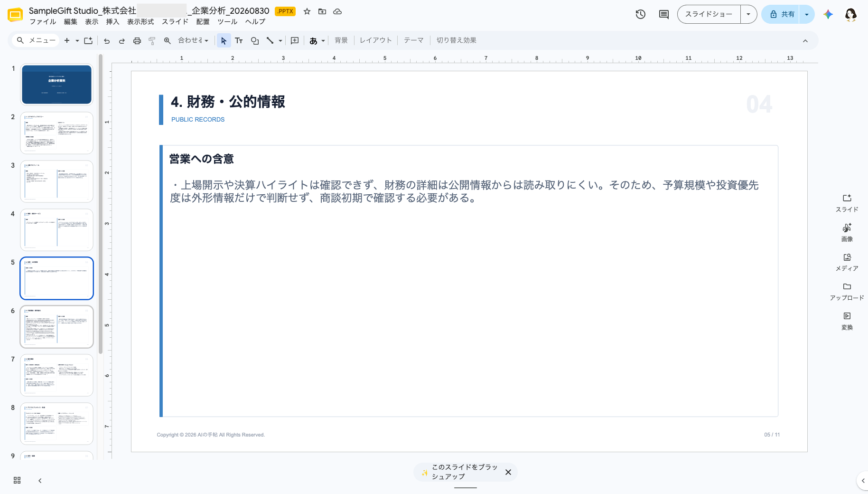
Task: Switch to grid view
Action: 17,480
